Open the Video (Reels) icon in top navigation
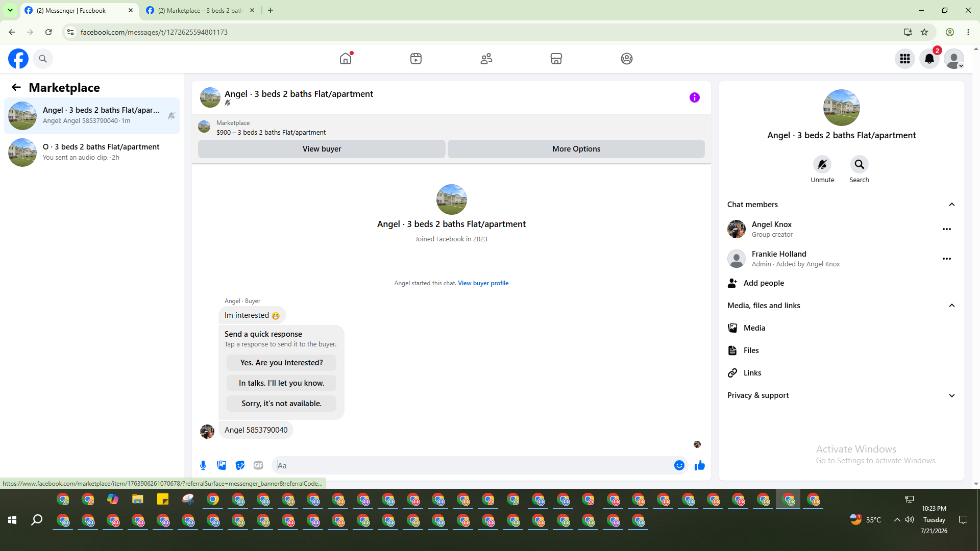The width and height of the screenshot is (980, 551). point(416,59)
